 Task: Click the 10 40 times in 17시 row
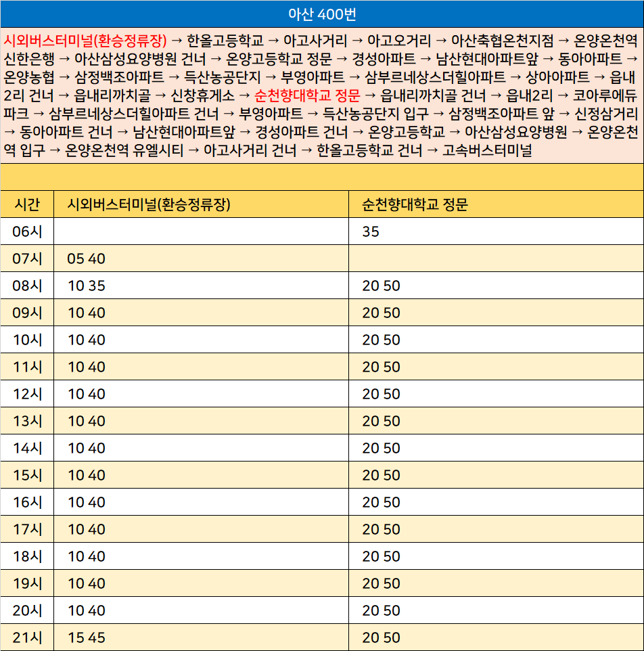point(87,529)
